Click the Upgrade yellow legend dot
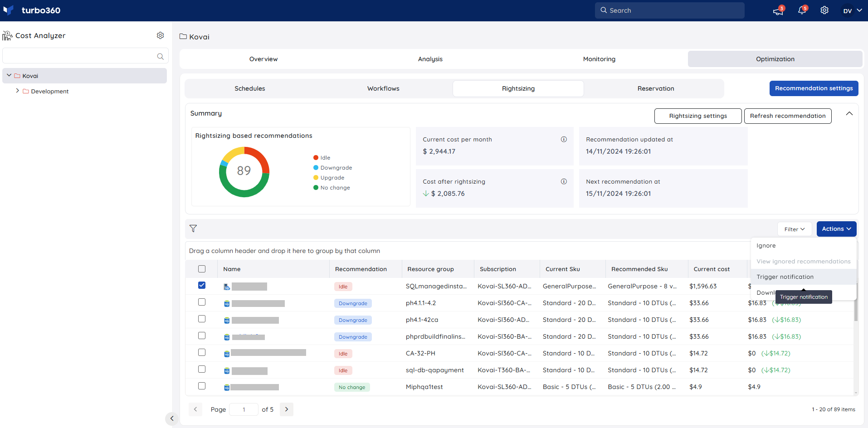The image size is (868, 428). click(x=316, y=178)
